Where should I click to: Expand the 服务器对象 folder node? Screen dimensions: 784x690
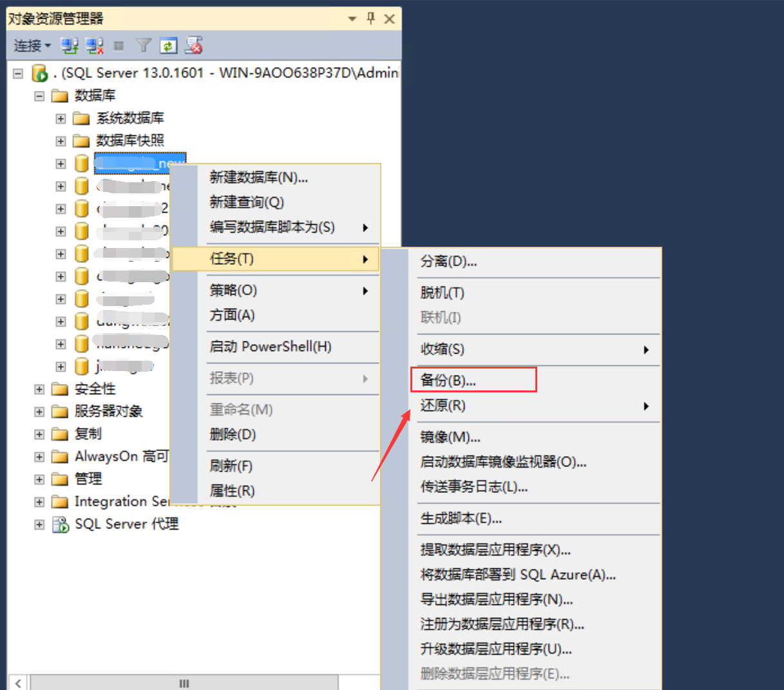click(x=39, y=412)
